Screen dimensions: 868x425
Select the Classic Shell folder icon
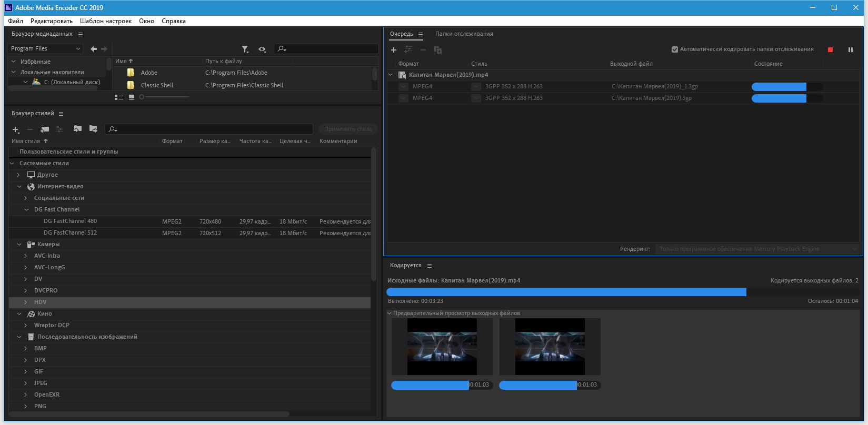coord(131,85)
